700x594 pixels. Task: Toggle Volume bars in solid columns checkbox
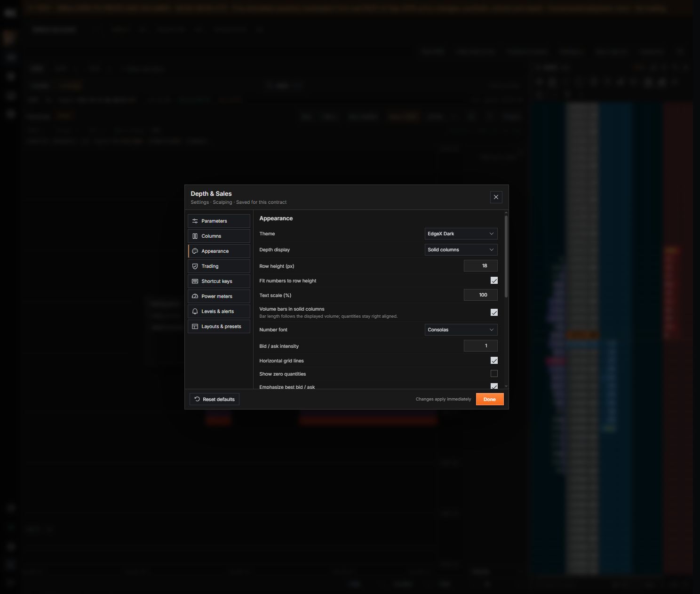[x=494, y=313]
